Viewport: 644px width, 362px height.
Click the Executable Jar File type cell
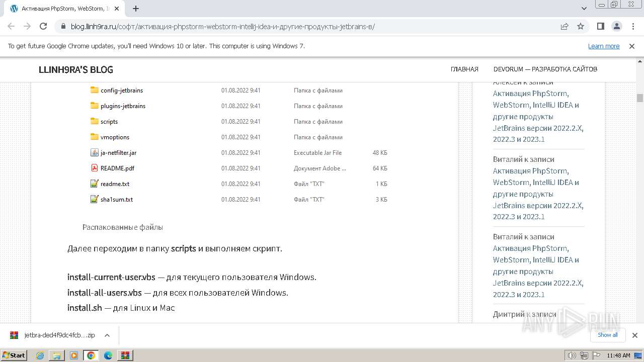tap(317, 153)
